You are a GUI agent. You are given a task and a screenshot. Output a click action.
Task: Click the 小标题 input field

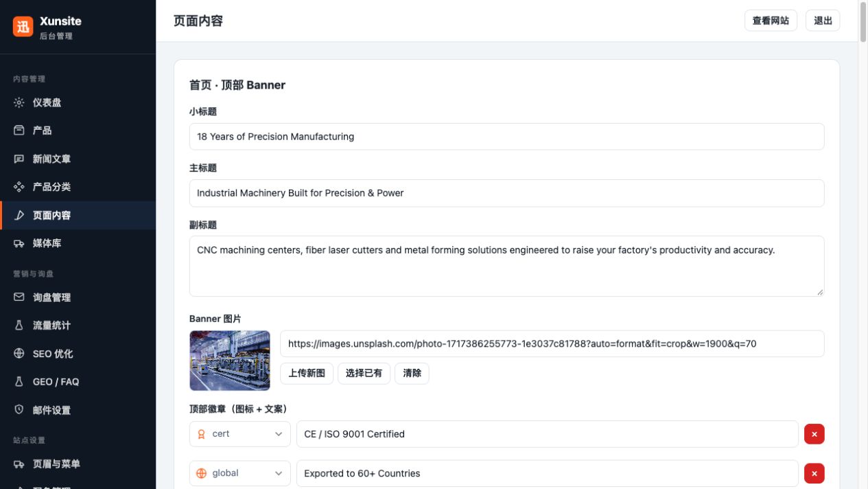tap(506, 137)
